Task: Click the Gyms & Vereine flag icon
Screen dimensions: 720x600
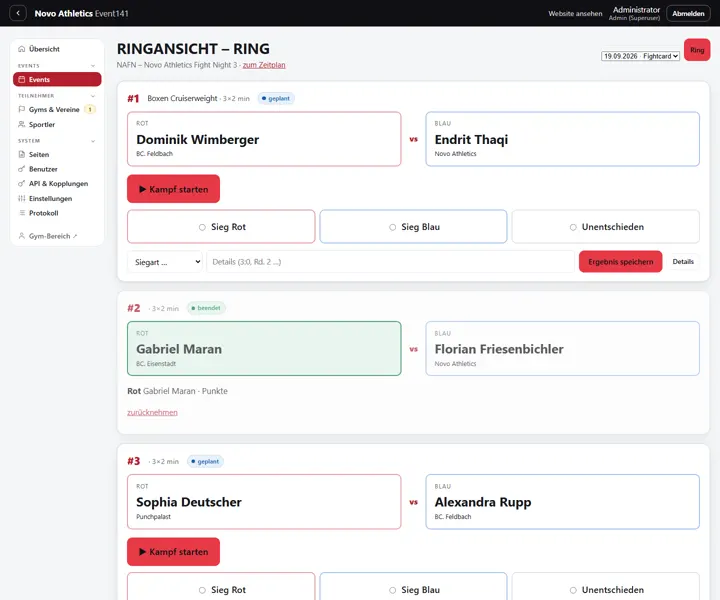Action: (x=22, y=109)
